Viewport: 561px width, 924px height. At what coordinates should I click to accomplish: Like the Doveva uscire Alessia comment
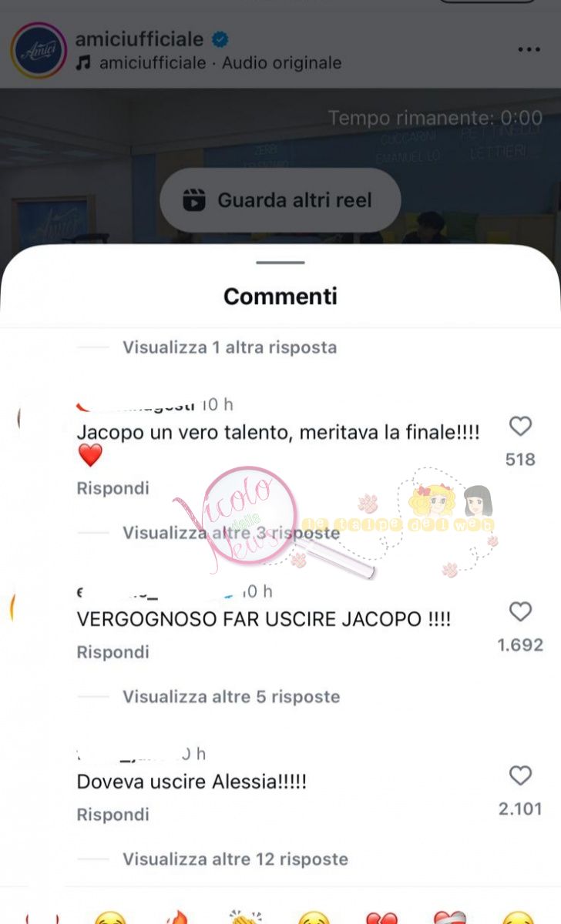pos(521,775)
